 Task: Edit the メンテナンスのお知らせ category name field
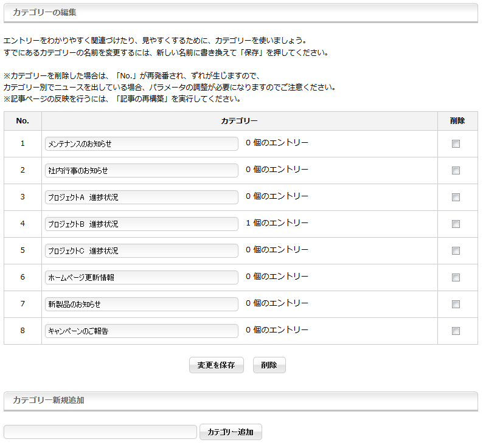pos(142,144)
